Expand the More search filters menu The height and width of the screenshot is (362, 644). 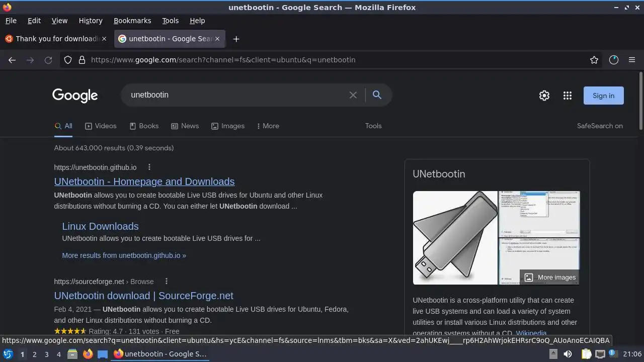[x=268, y=126]
